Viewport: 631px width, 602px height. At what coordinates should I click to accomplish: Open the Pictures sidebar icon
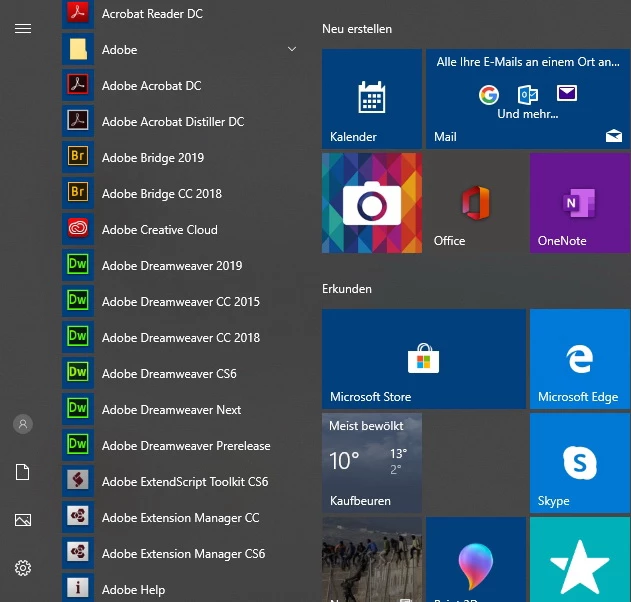tap(23, 520)
